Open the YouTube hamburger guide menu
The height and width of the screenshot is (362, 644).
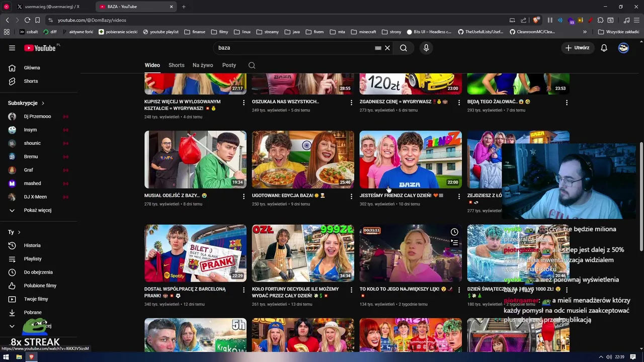click(12, 48)
